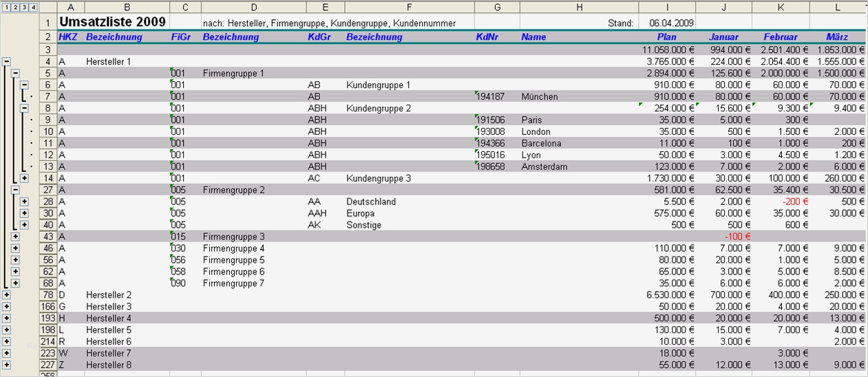Collapse the Firmengruppe 1 group in row 5
The image size is (868, 377).
tap(15, 73)
